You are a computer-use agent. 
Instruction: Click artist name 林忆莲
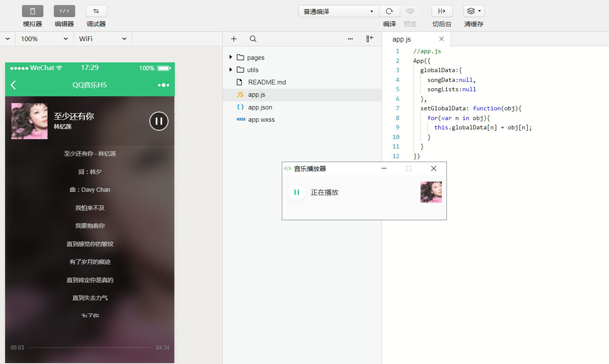pyautogui.click(x=63, y=126)
